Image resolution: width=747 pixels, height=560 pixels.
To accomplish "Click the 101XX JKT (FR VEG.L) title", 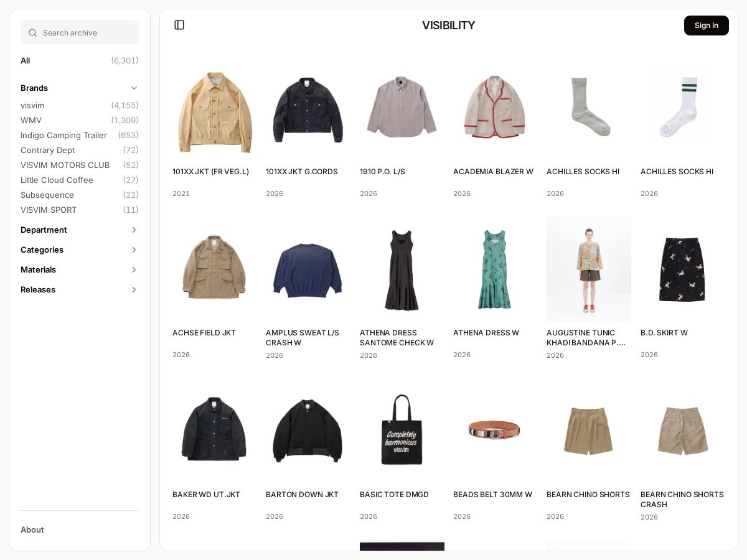I will click(210, 172).
